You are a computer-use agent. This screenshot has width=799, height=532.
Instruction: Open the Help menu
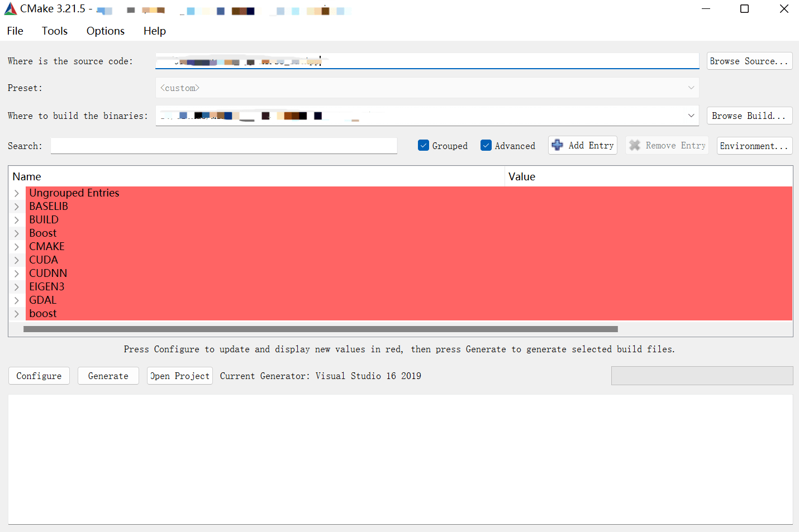click(154, 31)
